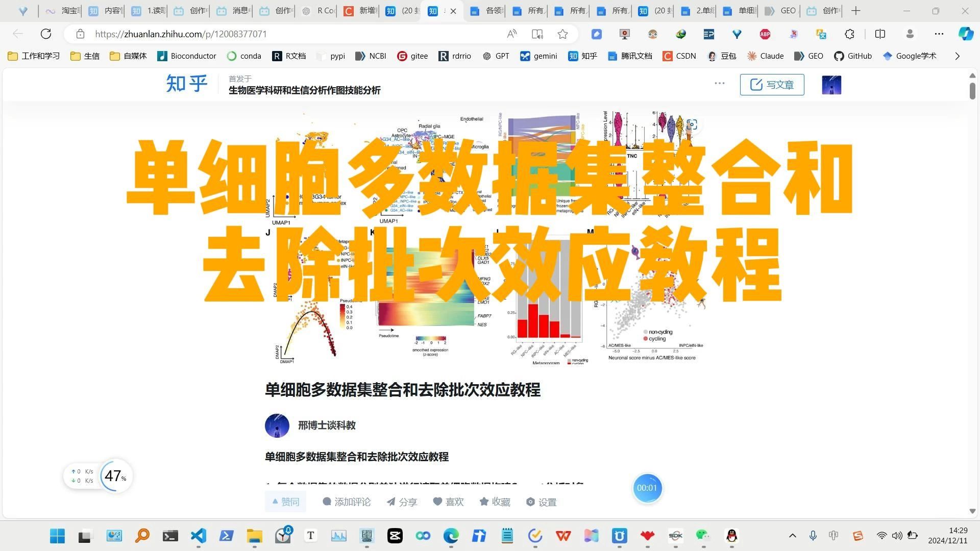Viewport: 980px width, 551px height.
Task: Open Visual Studio Code from taskbar
Action: tap(198, 536)
